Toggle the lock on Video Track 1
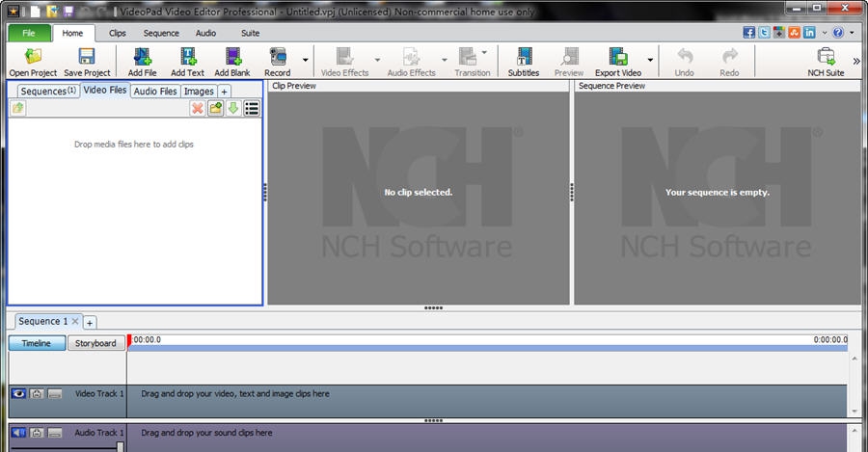The width and height of the screenshot is (868, 452). pyautogui.click(x=37, y=393)
